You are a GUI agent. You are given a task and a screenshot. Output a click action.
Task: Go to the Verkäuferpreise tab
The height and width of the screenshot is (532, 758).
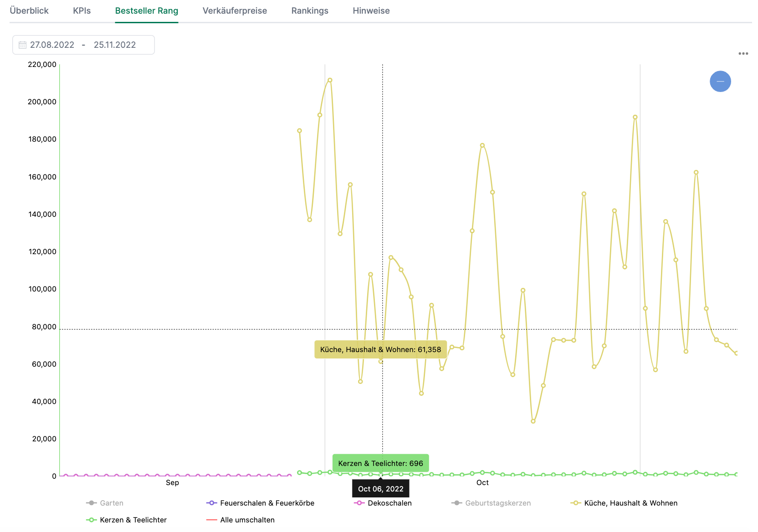(x=235, y=10)
